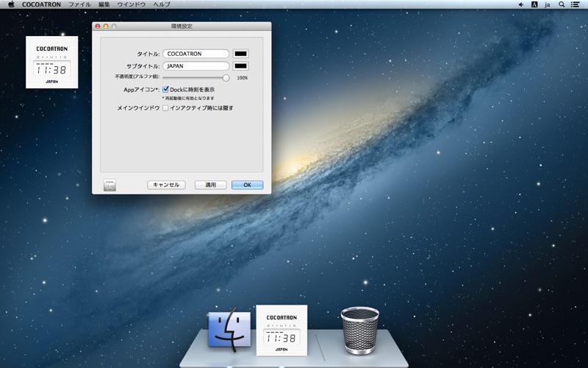Open Spotlight search magnifier
This screenshot has height=368, width=588.
[x=562, y=4]
